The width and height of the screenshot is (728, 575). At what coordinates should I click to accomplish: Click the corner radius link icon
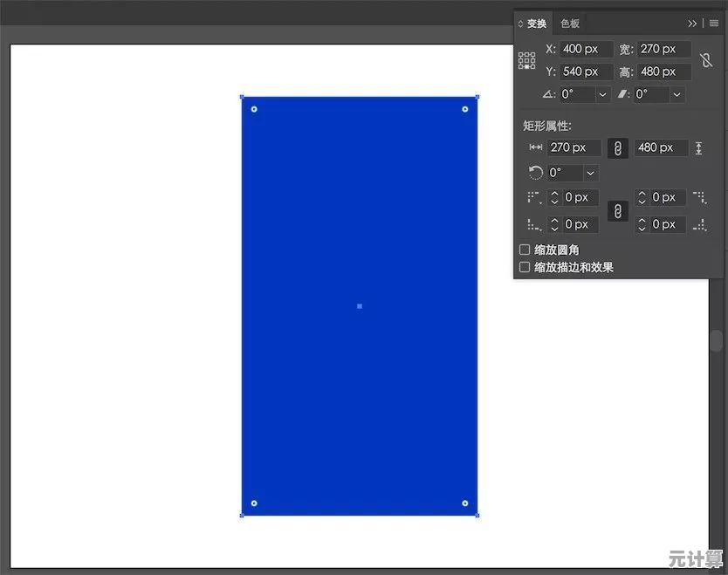(617, 211)
